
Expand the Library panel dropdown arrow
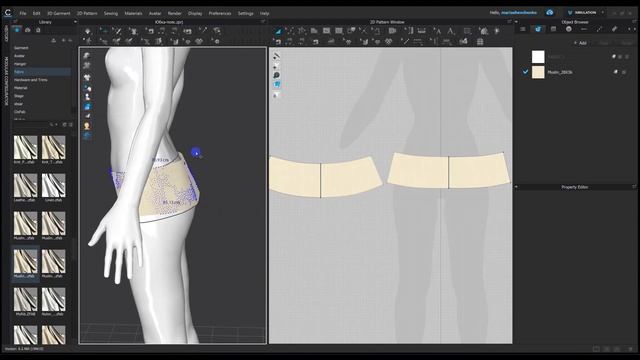click(75, 22)
